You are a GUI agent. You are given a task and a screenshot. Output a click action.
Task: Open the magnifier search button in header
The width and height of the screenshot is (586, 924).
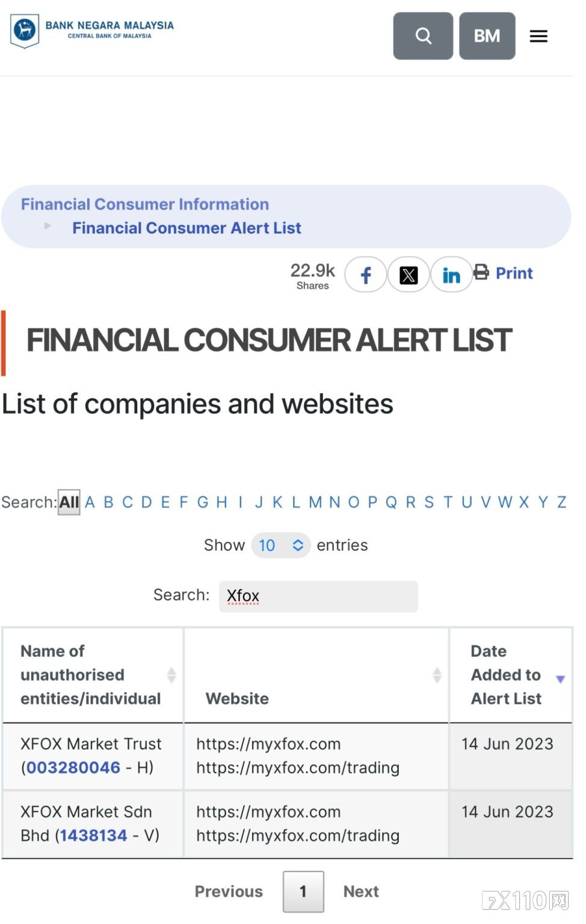pos(423,36)
